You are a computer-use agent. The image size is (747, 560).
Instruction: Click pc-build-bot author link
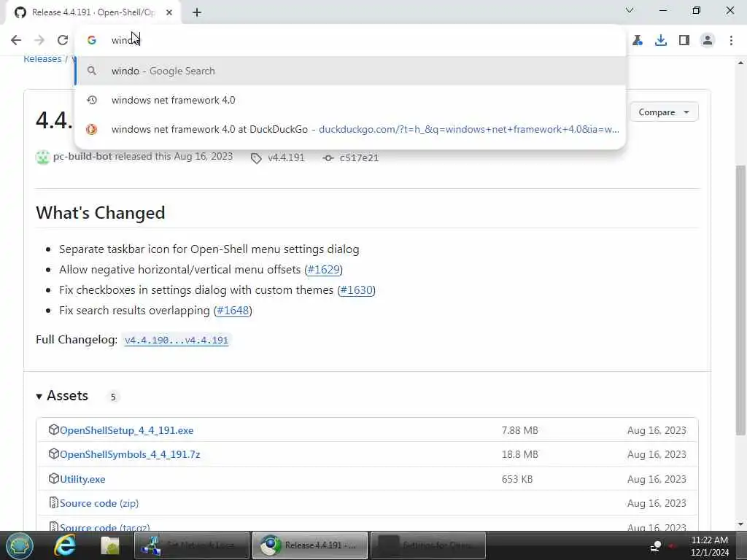point(82,156)
